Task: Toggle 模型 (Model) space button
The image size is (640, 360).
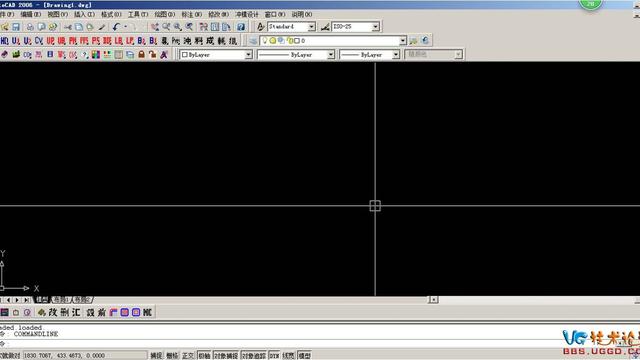Action: [305, 356]
